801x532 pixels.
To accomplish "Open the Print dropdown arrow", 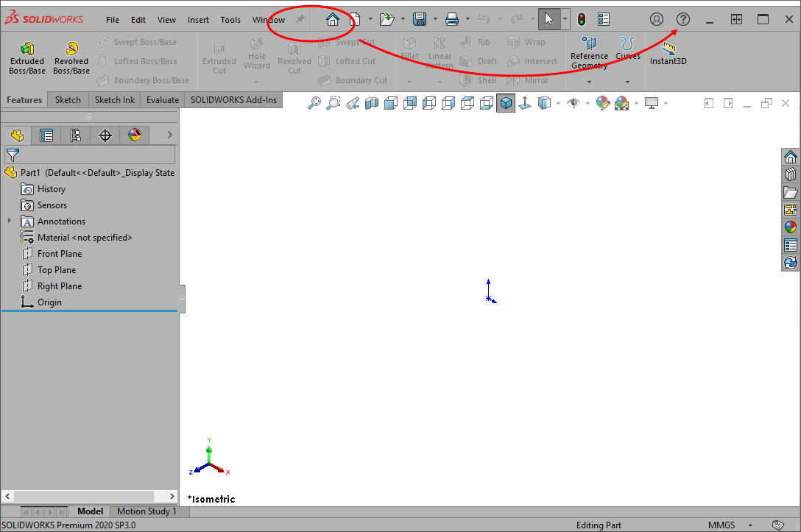I will point(467,19).
